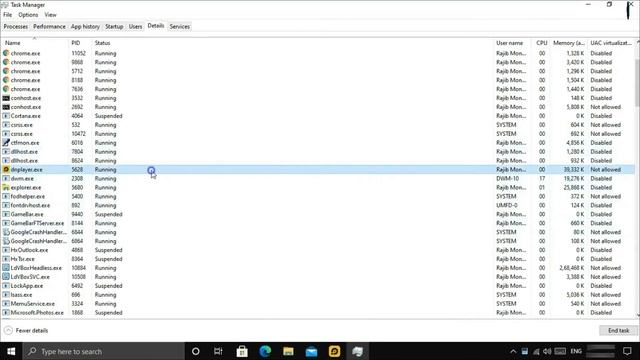Sort by the Memory column header
The image size is (640, 360).
pos(569,43)
